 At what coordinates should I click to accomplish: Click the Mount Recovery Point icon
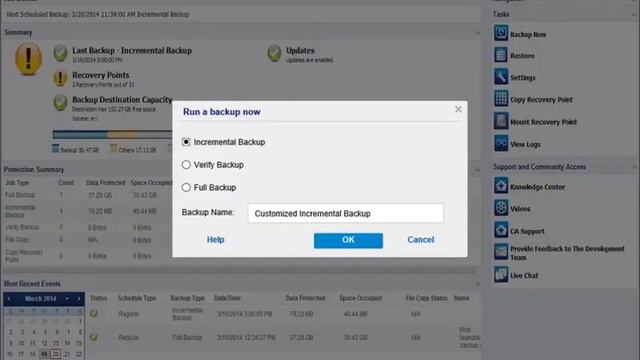point(501,121)
